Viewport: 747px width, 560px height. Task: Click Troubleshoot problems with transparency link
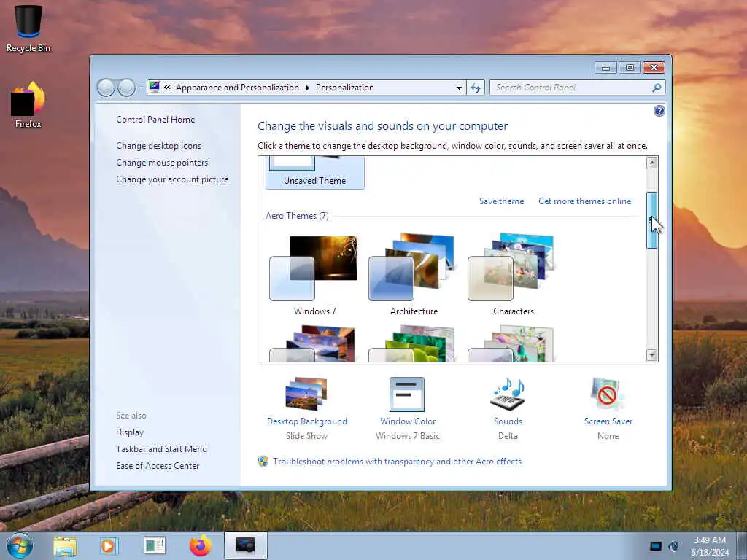[397, 462]
